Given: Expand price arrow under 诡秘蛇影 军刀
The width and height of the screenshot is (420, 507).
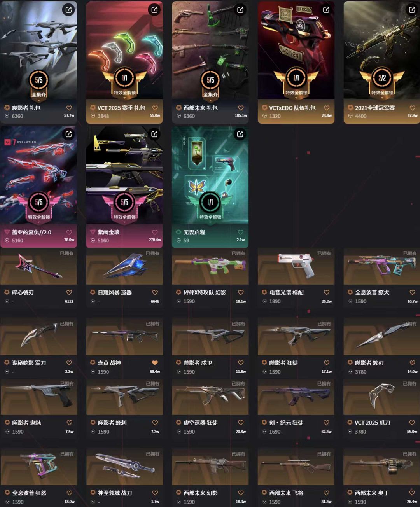Looking at the screenshot, I should click(7, 372).
